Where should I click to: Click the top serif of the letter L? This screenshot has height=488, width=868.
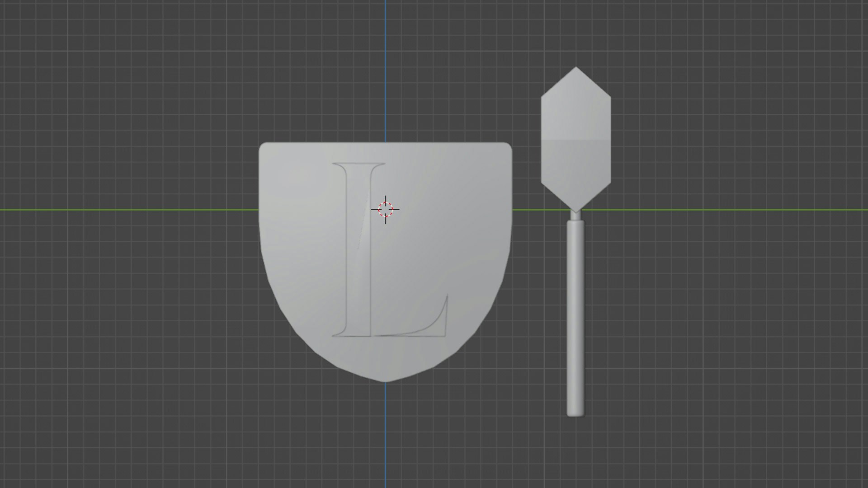click(359, 165)
